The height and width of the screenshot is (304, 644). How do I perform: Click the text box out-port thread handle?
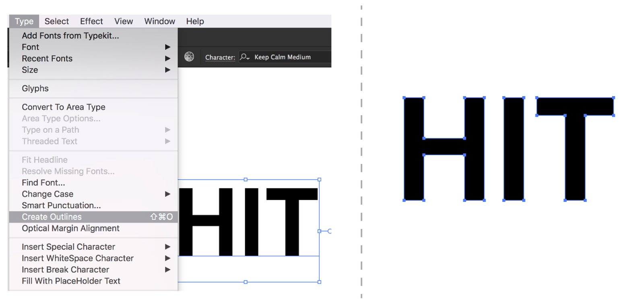pos(329,231)
